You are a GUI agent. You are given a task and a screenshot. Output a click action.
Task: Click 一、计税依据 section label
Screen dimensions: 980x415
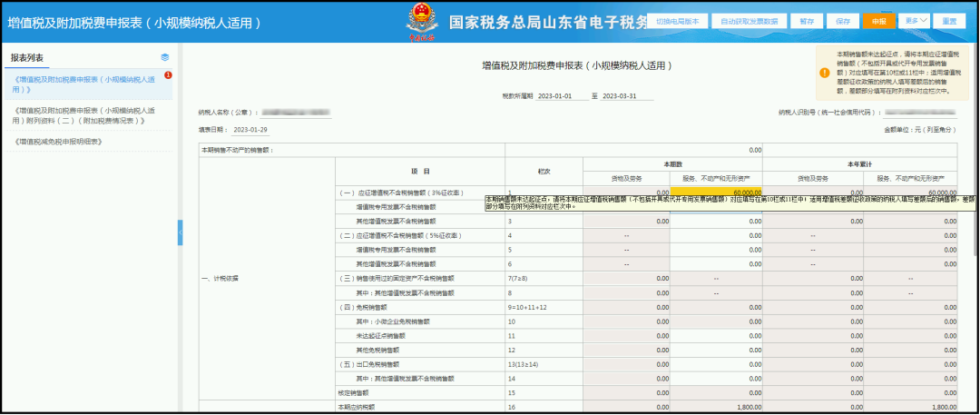coord(218,279)
